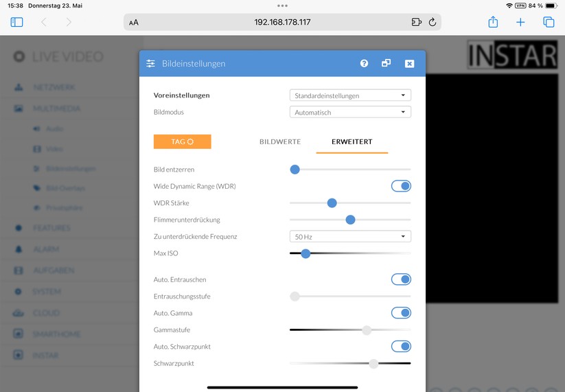Tap the VPN indicator in the status bar
Screen dimensions: 565x392
click(x=520, y=5)
